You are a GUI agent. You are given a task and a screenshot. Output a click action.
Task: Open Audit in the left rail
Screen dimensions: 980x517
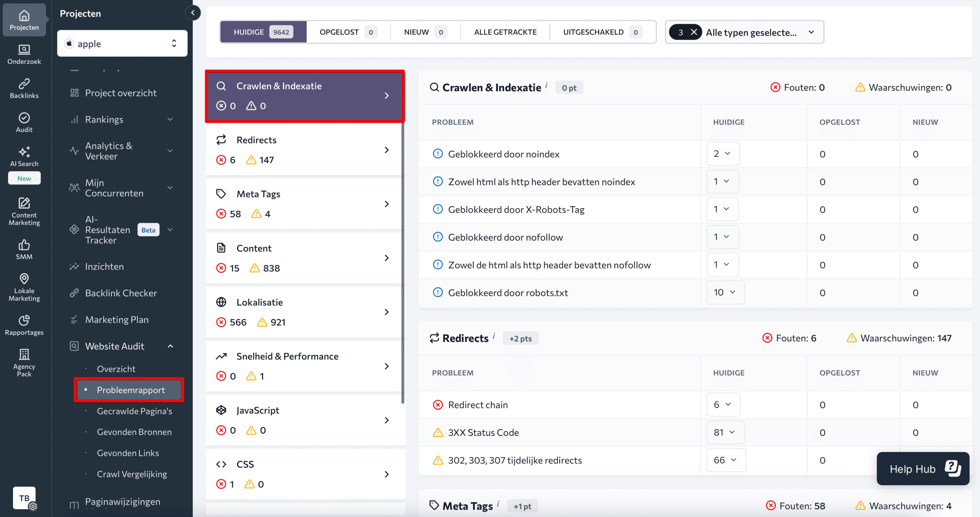(24, 122)
